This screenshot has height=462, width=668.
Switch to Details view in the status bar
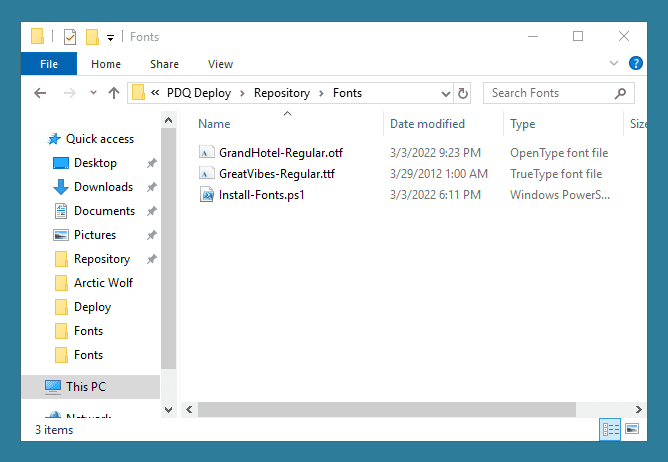(x=610, y=429)
